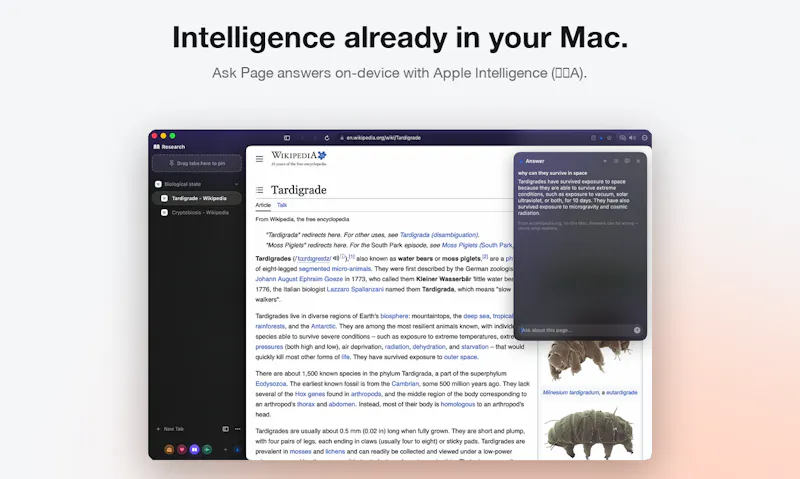Follow the Tardigrada (disambiguation) link

(x=439, y=235)
